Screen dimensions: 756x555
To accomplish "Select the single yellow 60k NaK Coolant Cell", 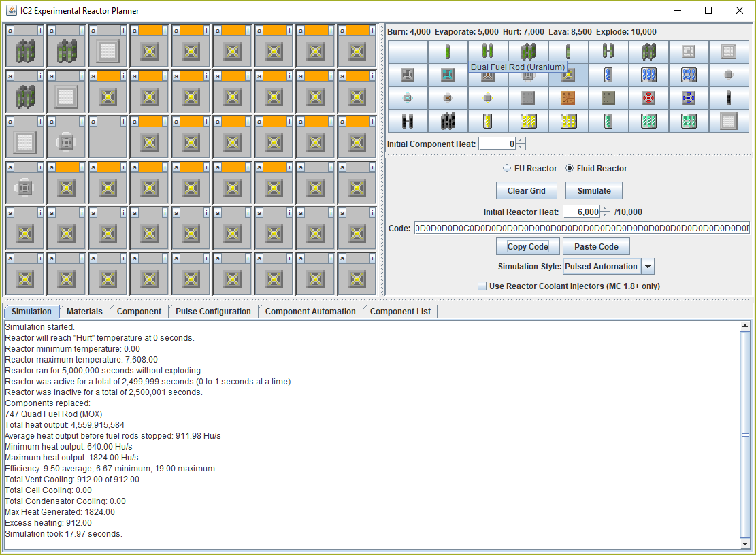I will tap(488, 121).
